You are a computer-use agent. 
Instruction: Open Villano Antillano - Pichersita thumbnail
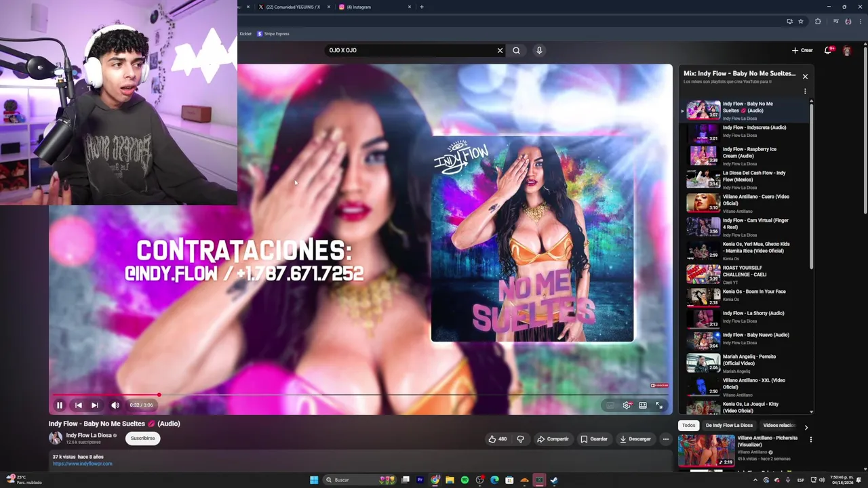[x=707, y=451]
